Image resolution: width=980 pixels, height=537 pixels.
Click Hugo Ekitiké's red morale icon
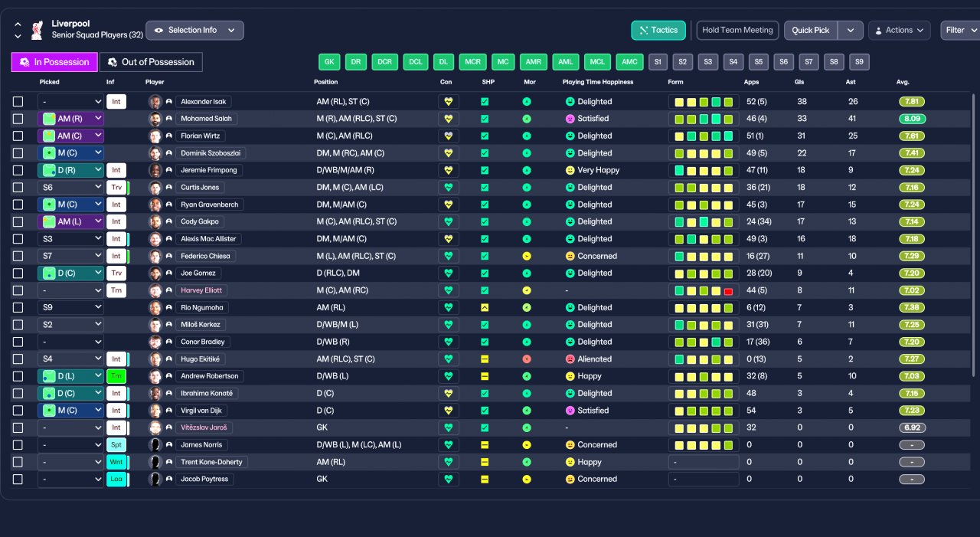[x=527, y=359]
